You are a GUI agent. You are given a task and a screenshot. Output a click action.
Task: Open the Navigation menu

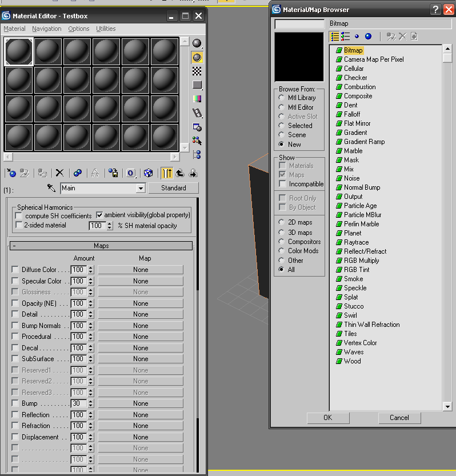click(47, 29)
